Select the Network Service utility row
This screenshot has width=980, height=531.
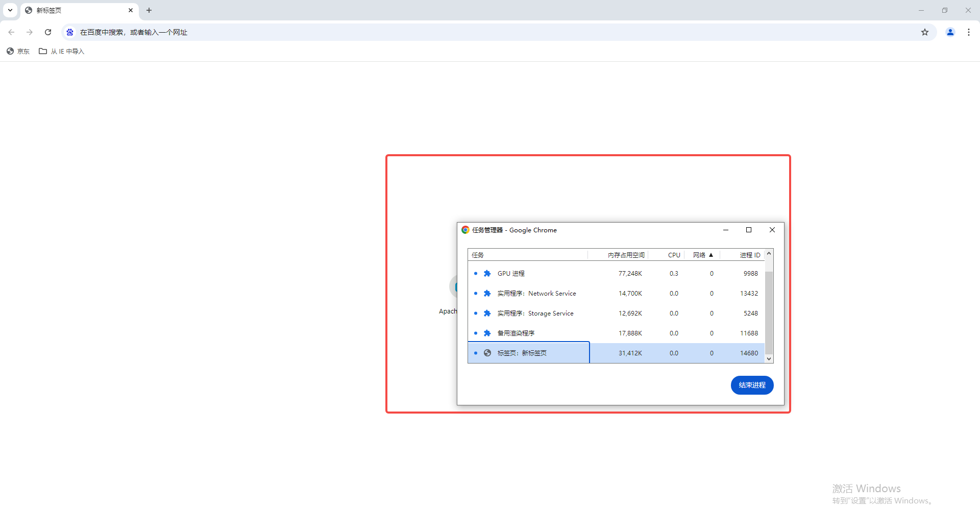pyautogui.click(x=616, y=294)
